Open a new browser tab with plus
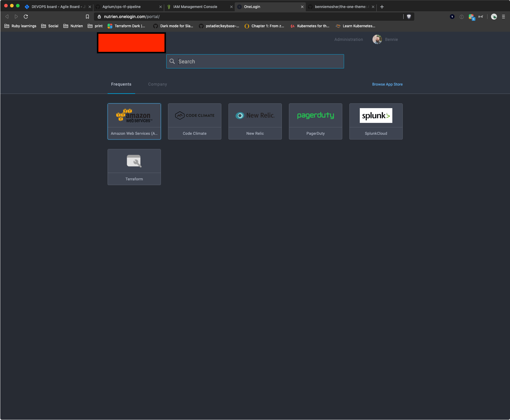This screenshot has width=510, height=420. point(382,7)
